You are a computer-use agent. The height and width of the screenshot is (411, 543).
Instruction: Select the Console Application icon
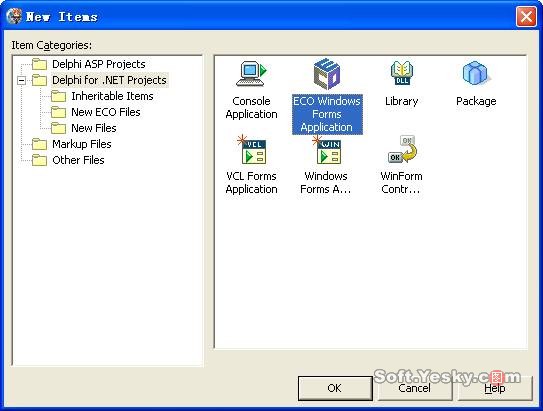[251, 73]
